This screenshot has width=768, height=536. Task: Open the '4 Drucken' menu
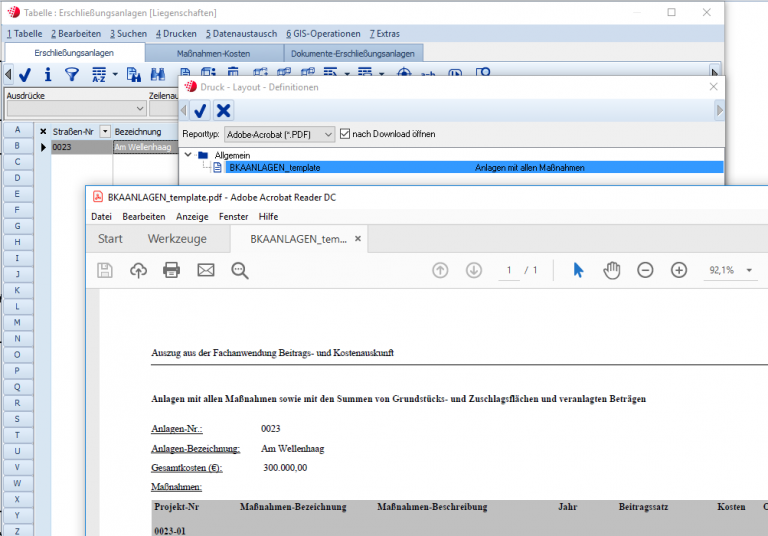coord(176,34)
